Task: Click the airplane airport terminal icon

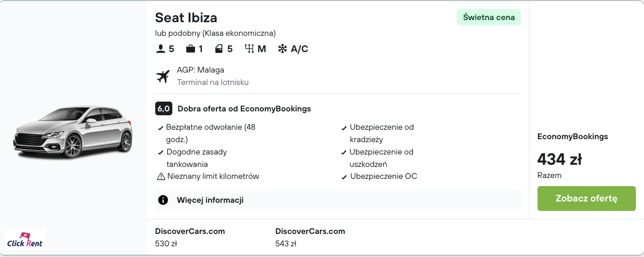Action: pos(163,76)
